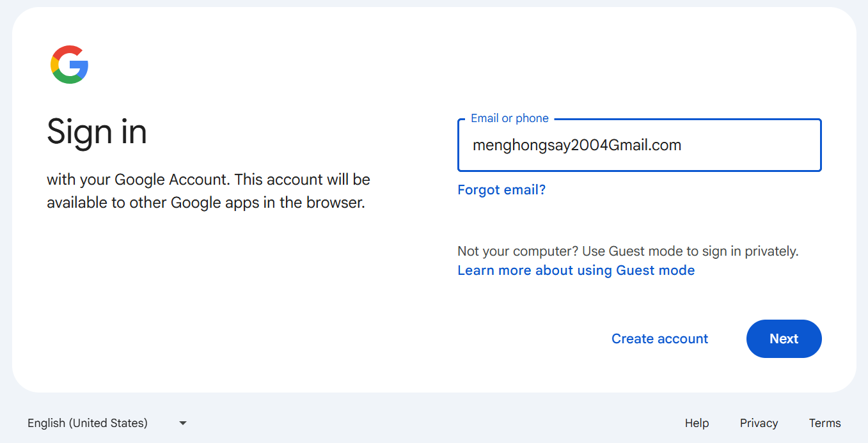Click the floating "Email or phone" label
The width and height of the screenshot is (868, 443).
pos(509,118)
